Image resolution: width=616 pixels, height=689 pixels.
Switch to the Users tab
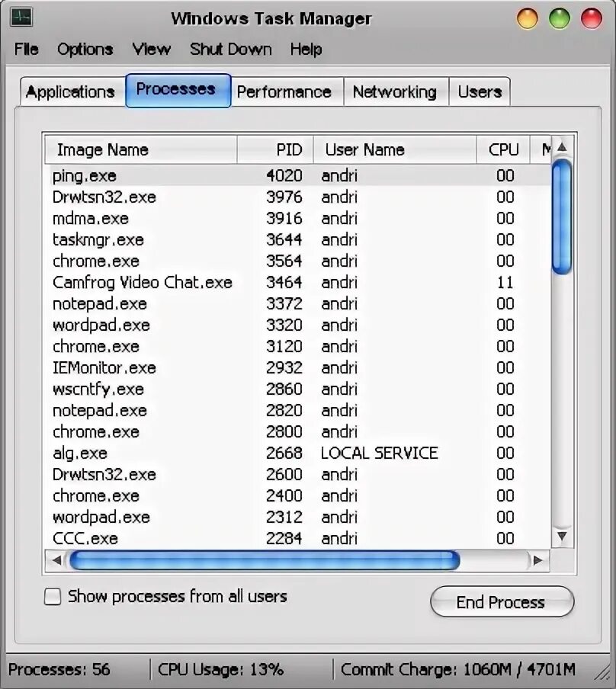tap(480, 91)
